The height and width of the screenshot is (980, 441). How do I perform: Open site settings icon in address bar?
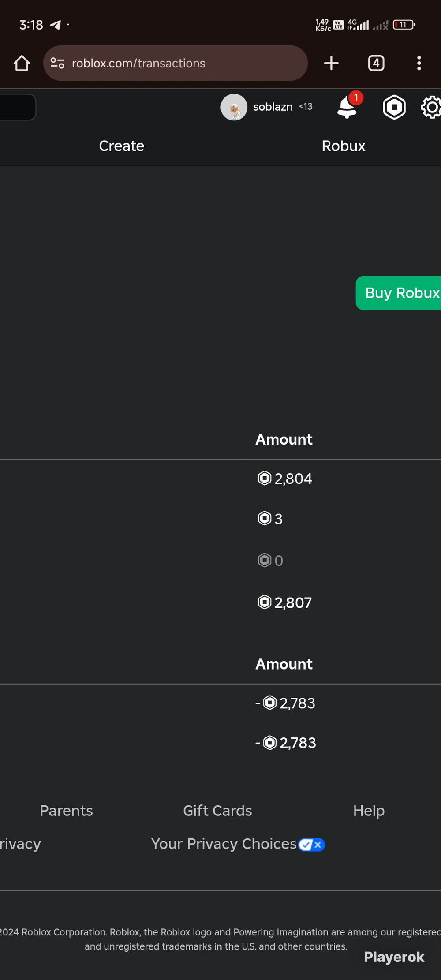click(57, 63)
